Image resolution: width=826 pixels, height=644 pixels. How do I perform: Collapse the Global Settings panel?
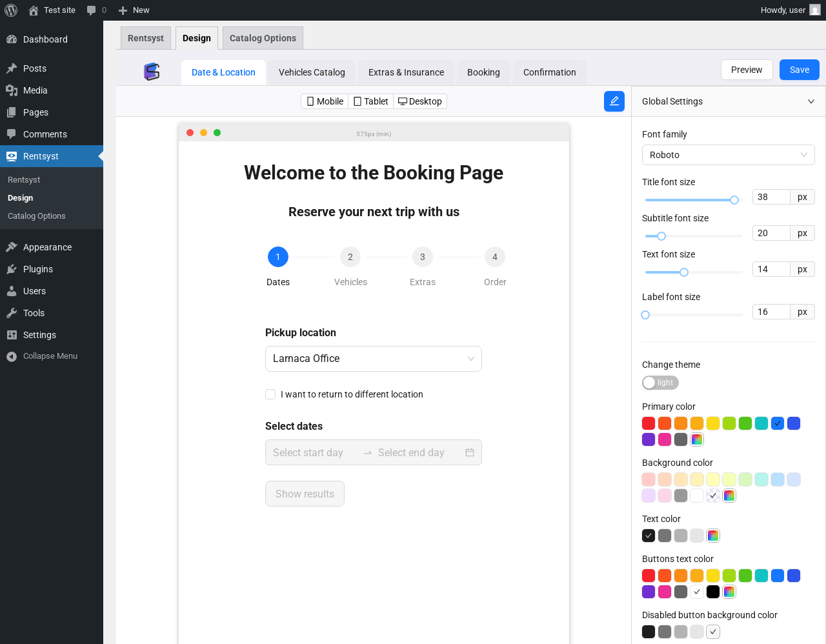click(x=811, y=101)
